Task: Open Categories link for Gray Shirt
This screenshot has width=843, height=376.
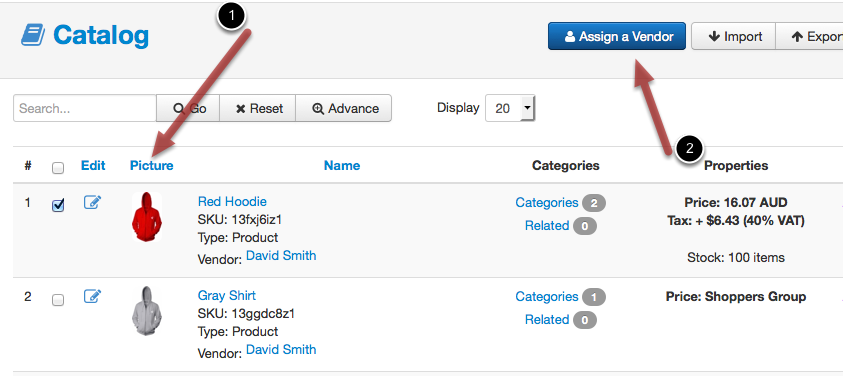Action: pos(547,296)
